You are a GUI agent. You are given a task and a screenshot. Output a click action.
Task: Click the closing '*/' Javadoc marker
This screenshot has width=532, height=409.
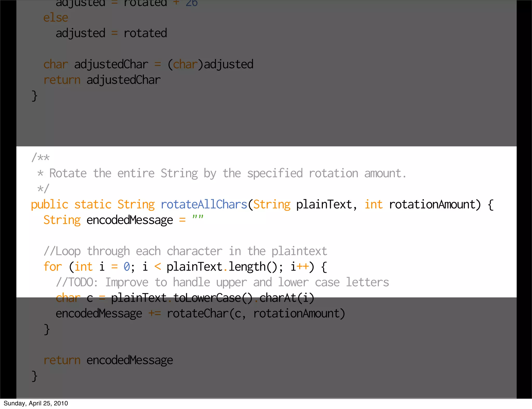(43, 189)
